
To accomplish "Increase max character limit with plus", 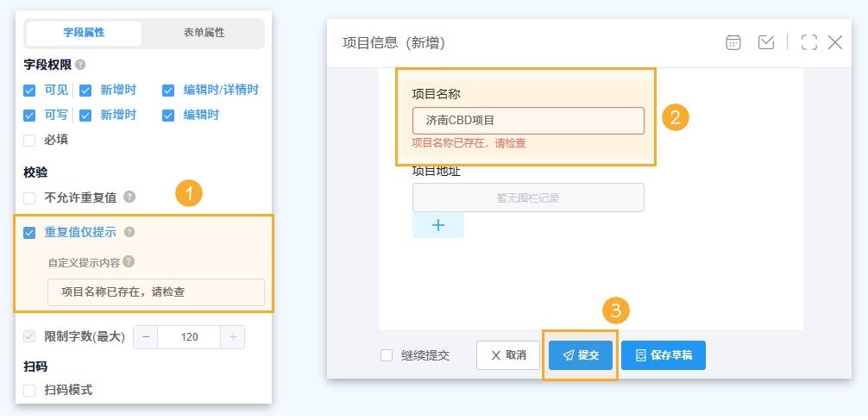I will (x=233, y=337).
